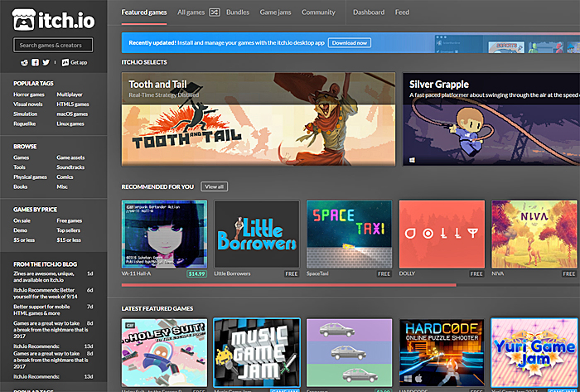
Task: Click the $14.99 price tag
Action: point(197,274)
